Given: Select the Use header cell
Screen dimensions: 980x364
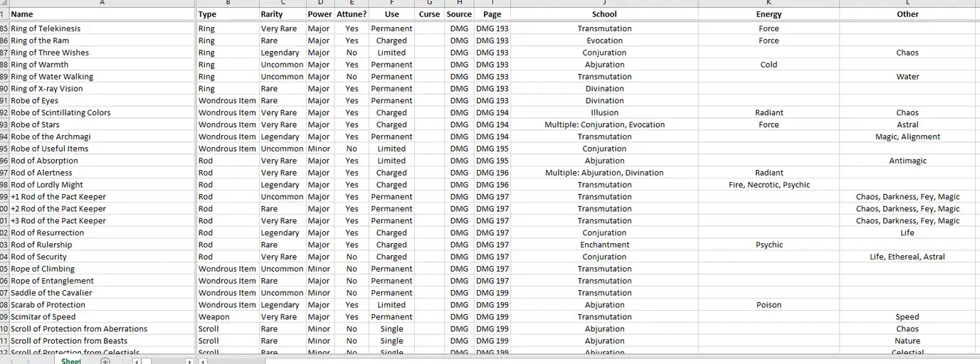Looking at the screenshot, I should click(391, 14).
